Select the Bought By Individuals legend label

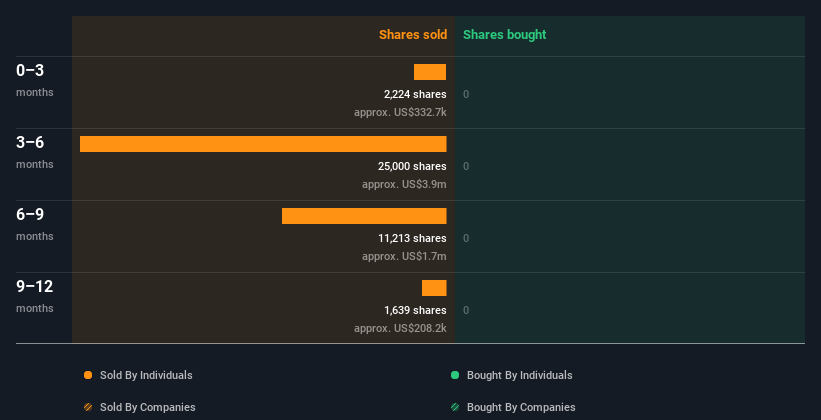point(519,375)
